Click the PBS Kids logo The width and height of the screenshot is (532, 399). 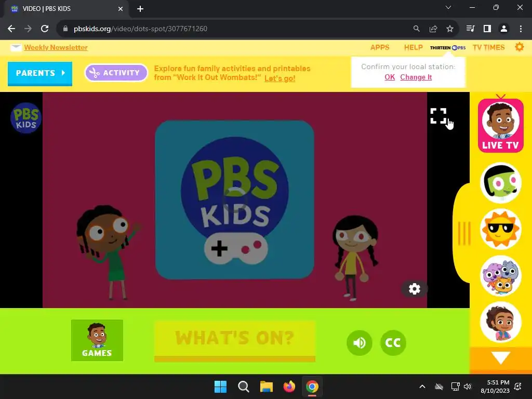(26, 118)
